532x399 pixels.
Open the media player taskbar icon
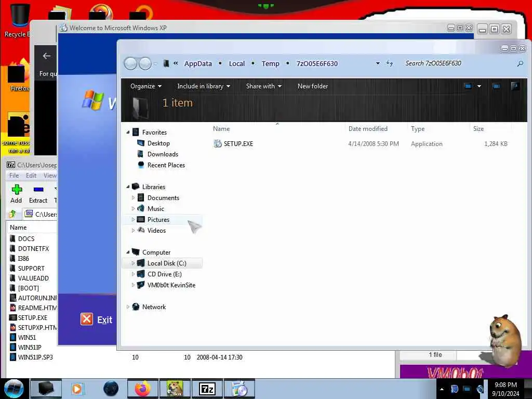77,389
